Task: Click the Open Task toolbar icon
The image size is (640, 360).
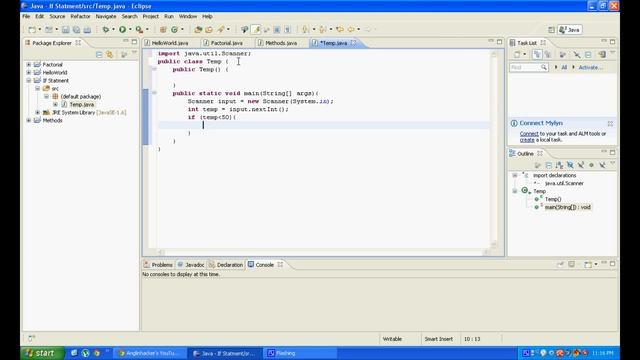Action: [x=209, y=29]
